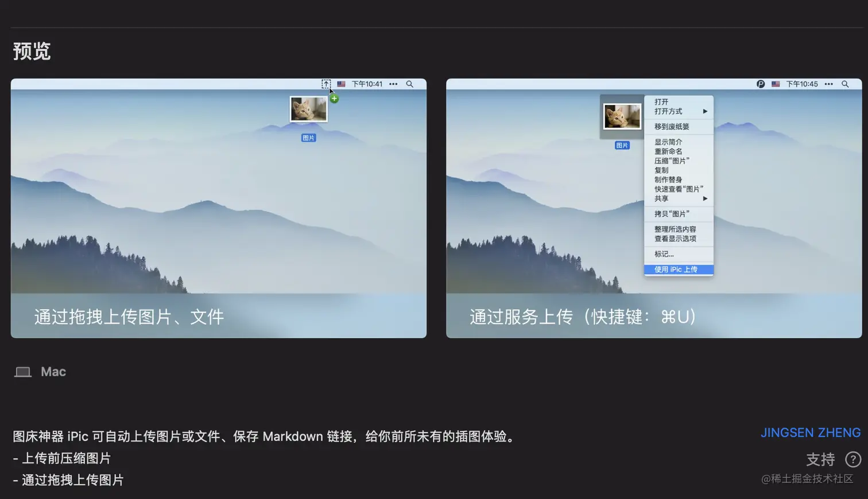Click the 通过服务上传 shortcut caption
This screenshot has height=499, width=868.
pyautogui.click(x=583, y=317)
